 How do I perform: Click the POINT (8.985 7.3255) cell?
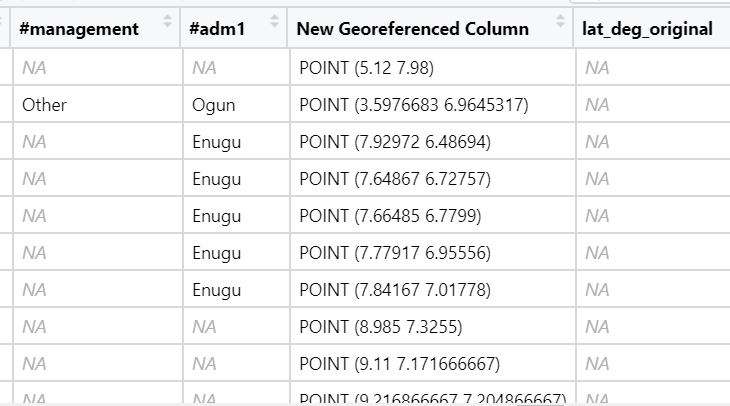[380, 327]
